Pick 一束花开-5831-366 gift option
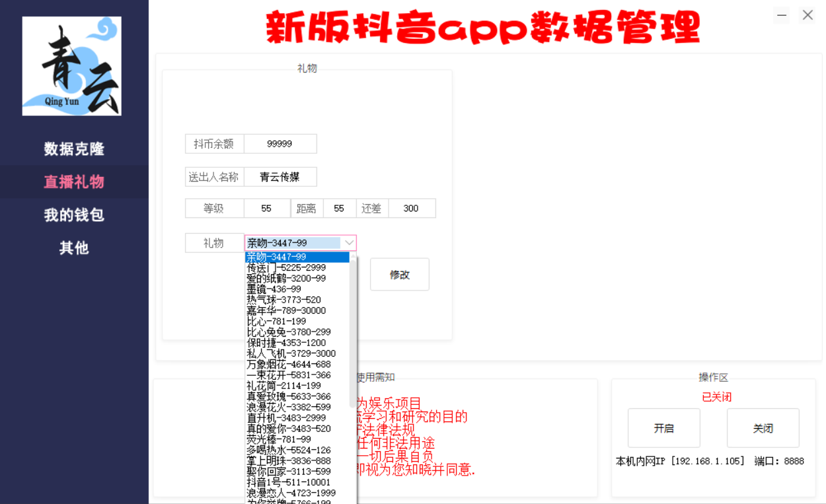 (297, 375)
